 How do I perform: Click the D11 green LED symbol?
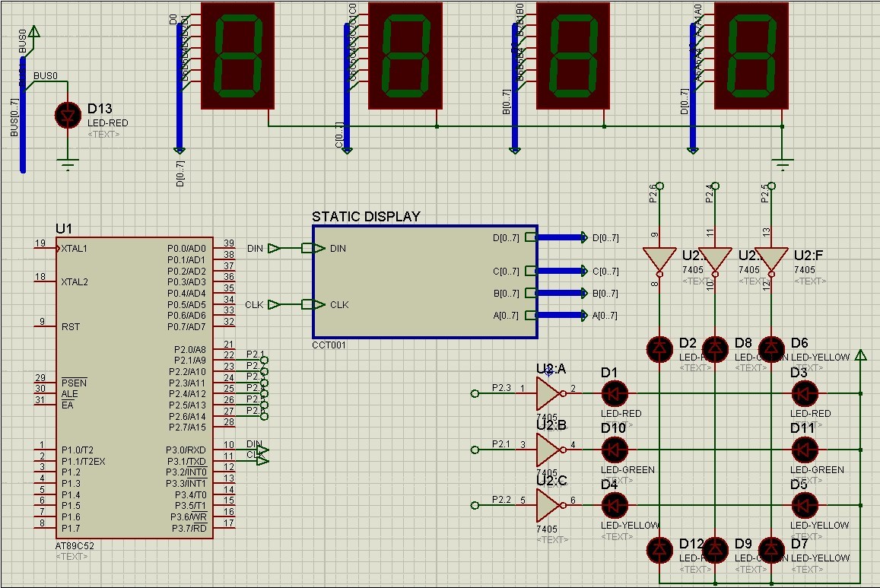805,450
